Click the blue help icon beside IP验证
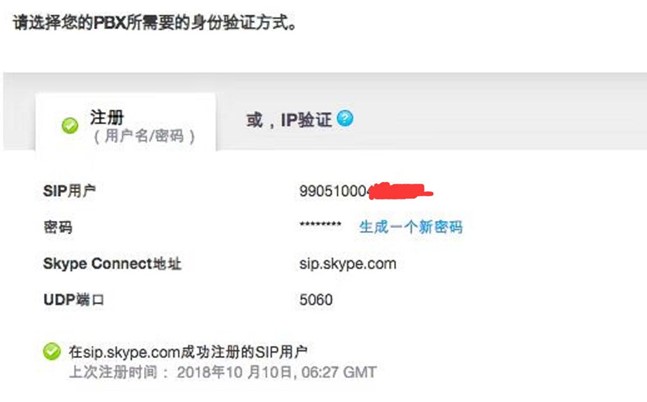The image size is (647, 402). [x=345, y=118]
